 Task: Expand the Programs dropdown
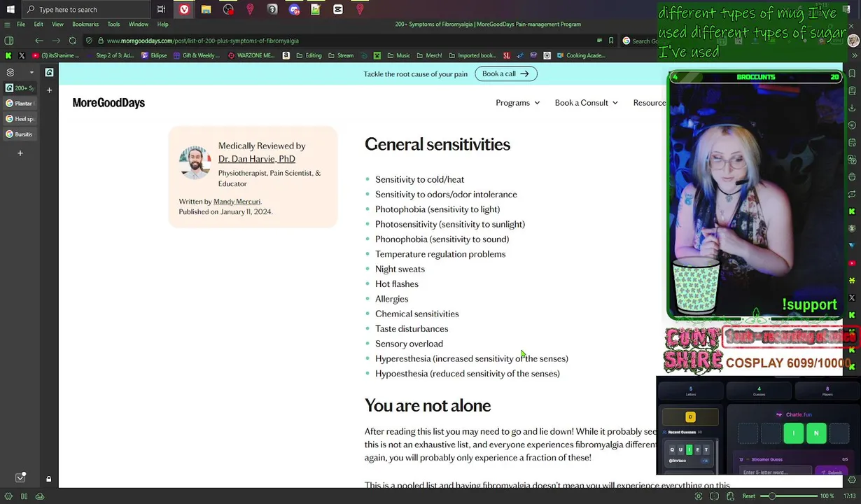click(x=517, y=103)
